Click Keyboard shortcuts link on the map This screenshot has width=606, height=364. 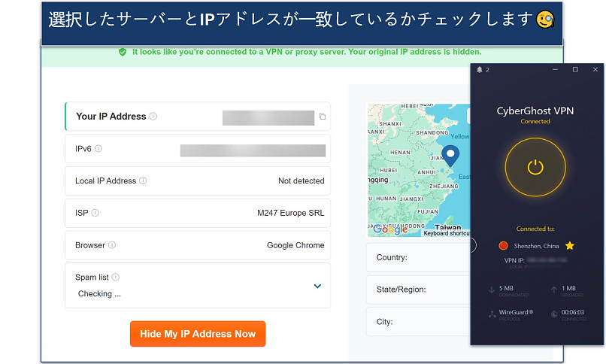point(447,233)
